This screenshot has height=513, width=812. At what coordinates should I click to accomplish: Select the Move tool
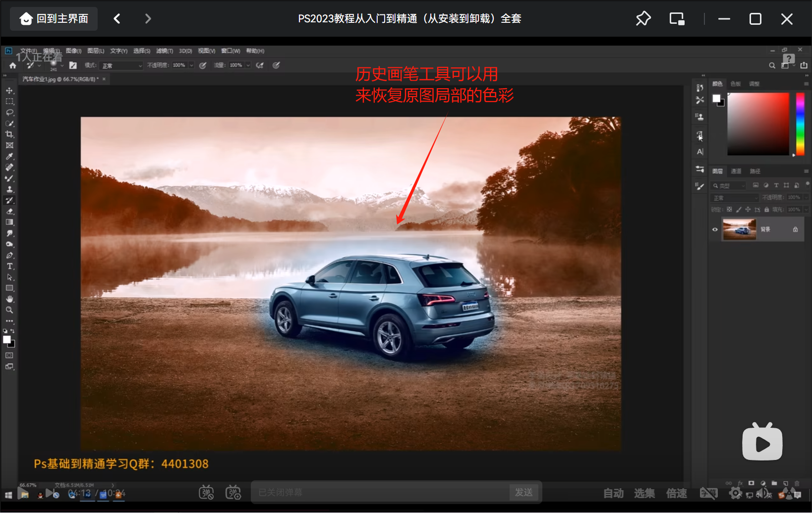coord(9,91)
